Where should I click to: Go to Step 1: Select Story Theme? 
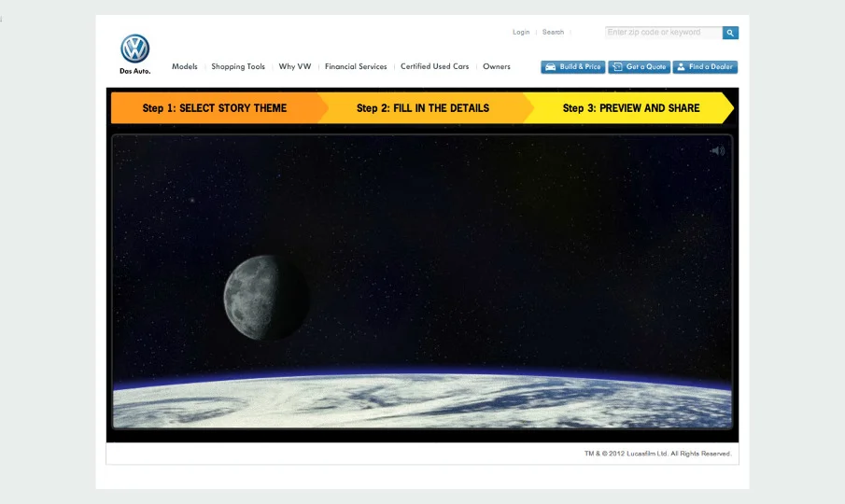pyautogui.click(x=215, y=108)
